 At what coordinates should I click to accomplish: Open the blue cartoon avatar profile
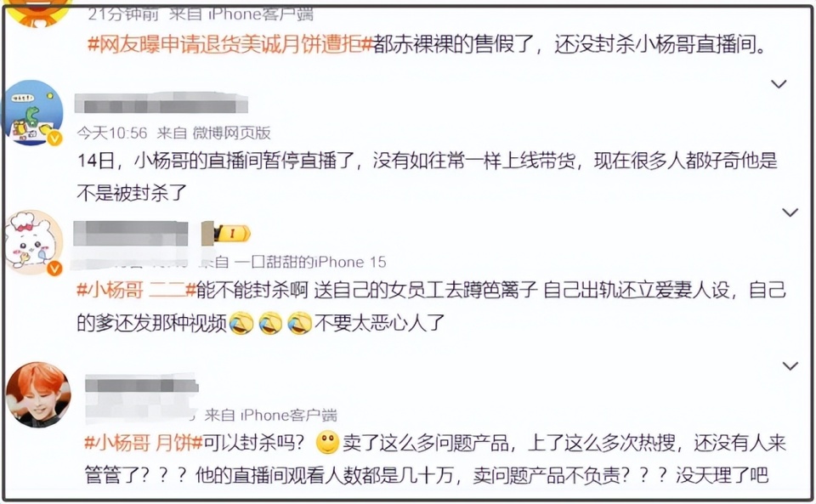(32, 112)
